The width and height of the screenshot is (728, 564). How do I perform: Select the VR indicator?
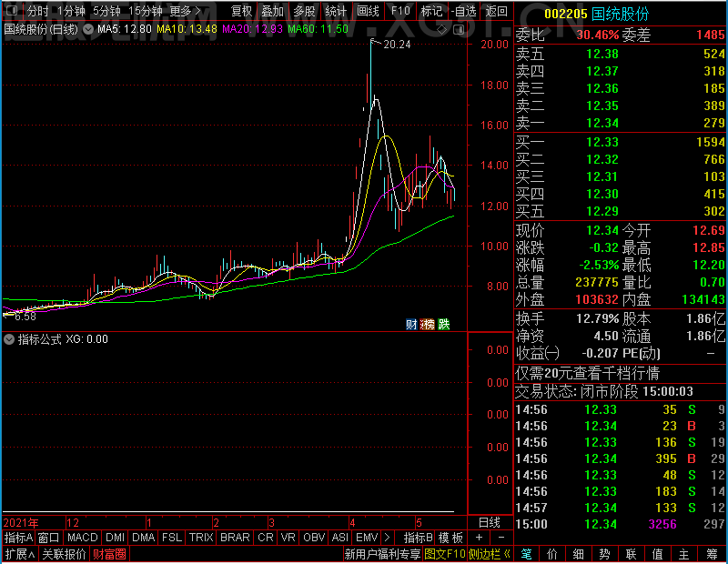pos(288,538)
